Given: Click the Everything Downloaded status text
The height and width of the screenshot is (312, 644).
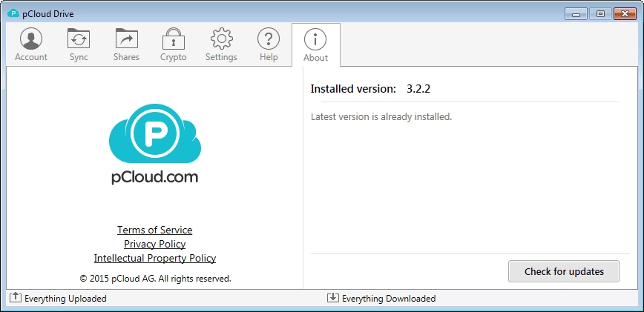Looking at the screenshot, I should tap(389, 299).
